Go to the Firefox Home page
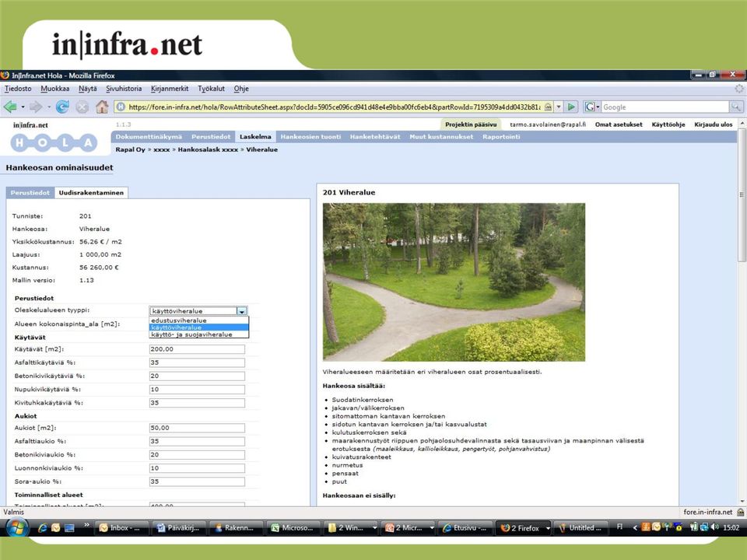 coord(102,107)
